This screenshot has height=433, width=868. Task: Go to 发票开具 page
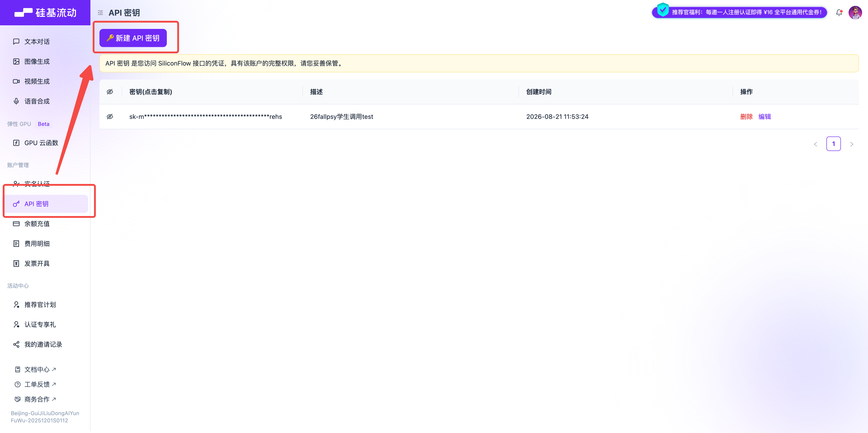pos(37,264)
